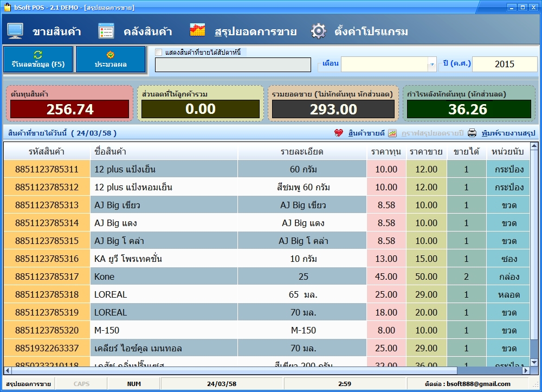
Task: Click the yearly summary graph icon
Action: [x=392, y=133]
